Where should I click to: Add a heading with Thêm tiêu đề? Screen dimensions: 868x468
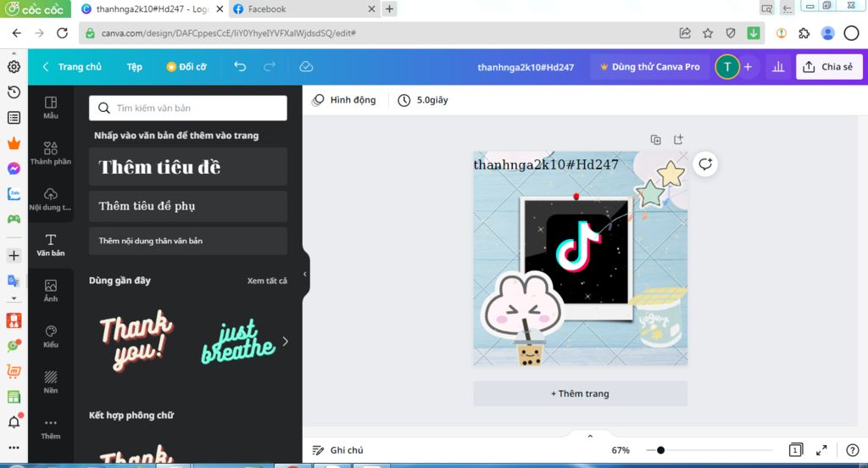(188, 167)
